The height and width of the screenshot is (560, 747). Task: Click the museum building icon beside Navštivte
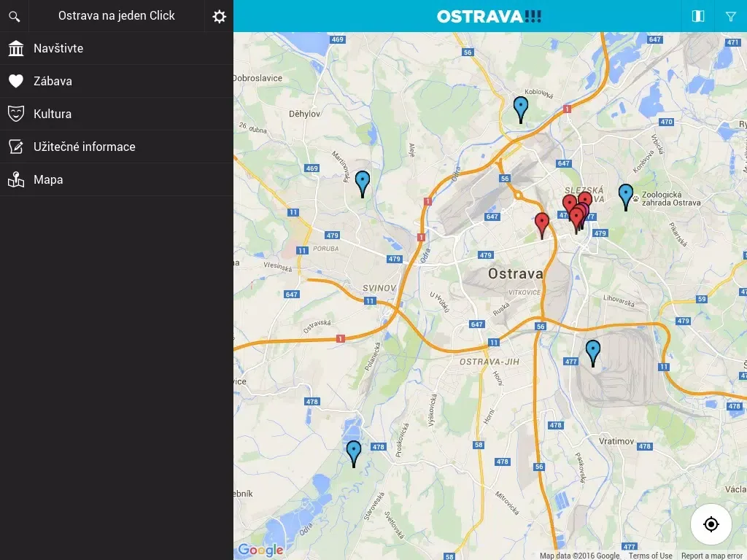click(16, 48)
